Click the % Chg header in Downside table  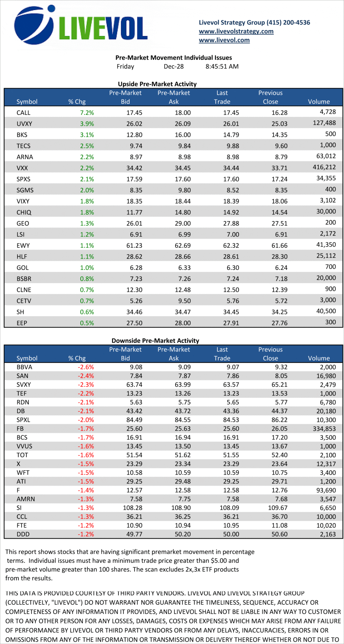coord(77,358)
